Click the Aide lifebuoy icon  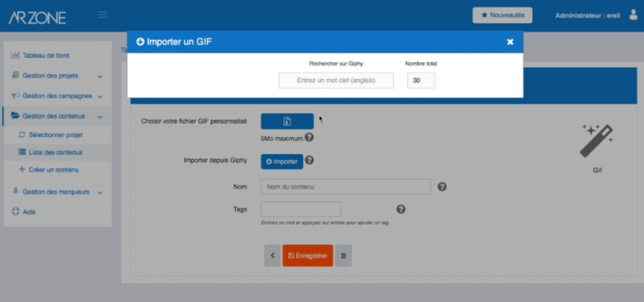tap(15, 212)
